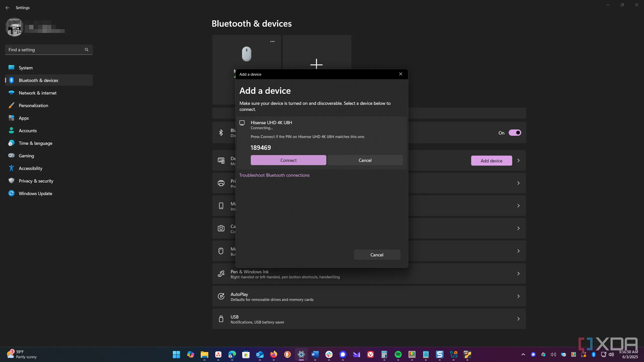
Task: Expand the Mobile devices row chevron
Action: coord(518,206)
